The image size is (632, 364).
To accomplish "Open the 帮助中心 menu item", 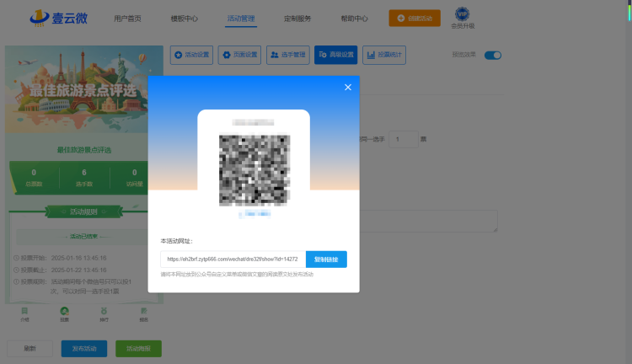I will point(354,19).
